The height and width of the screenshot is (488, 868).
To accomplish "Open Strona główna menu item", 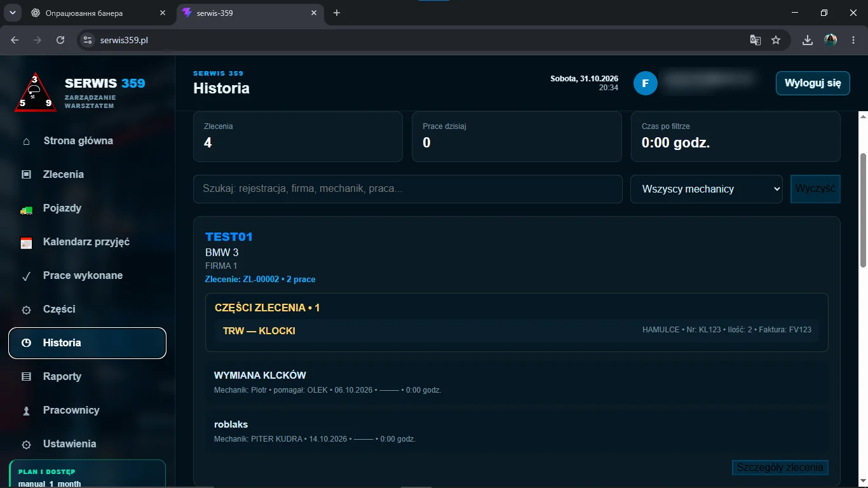I will pos(87,141).
